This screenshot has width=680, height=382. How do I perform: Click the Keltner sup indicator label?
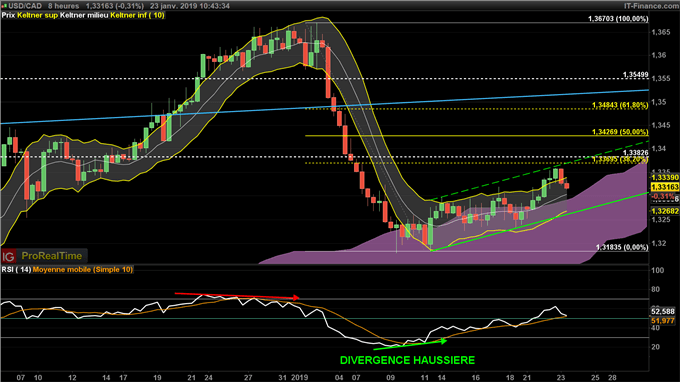click(37, 15)
